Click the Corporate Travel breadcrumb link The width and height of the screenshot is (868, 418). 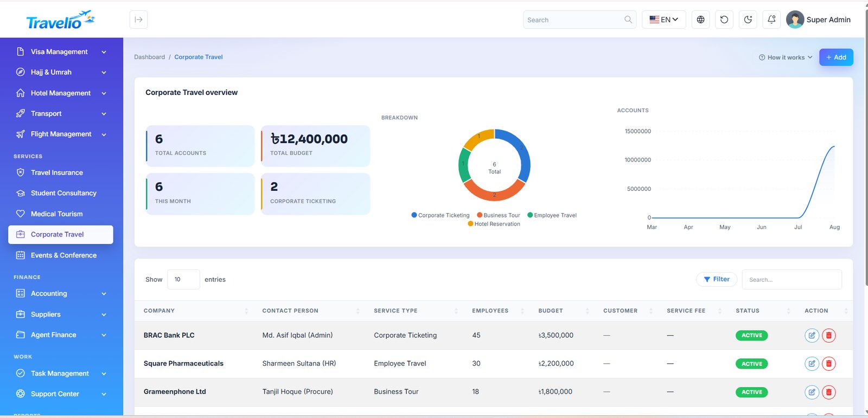pos(199,57)
